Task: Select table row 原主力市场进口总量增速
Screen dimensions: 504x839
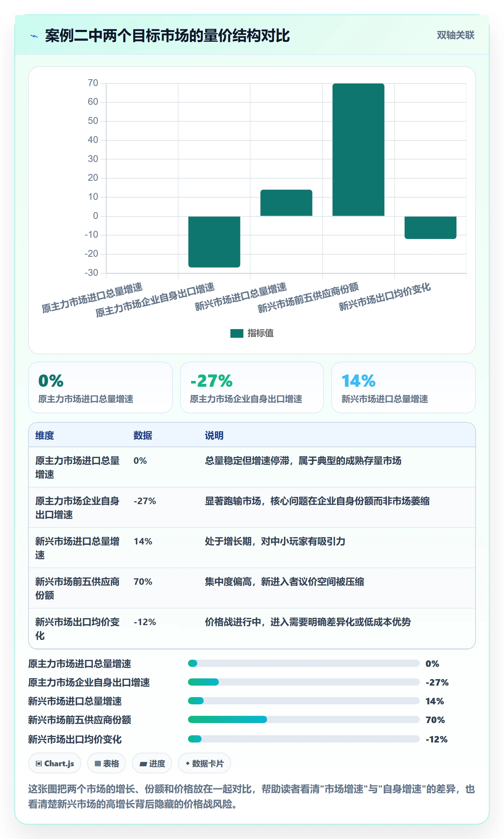Action: click(252, 467)
